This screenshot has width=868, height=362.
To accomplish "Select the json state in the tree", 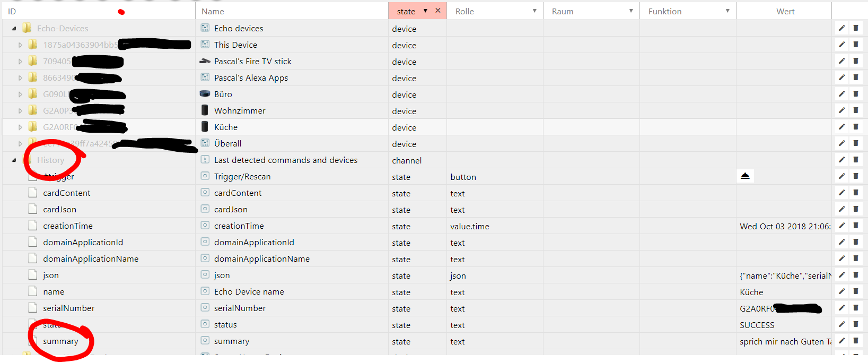I will (x=51, y=275).
